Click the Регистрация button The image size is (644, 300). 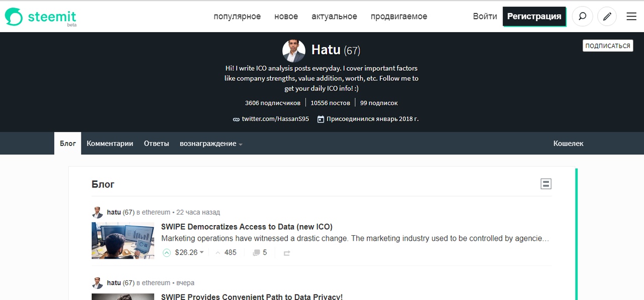coord(534,17)
